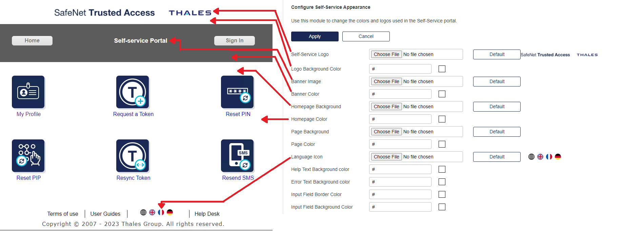Select the UK flag in the footer
The height and width of the screenshot is (231, 644).
tap(152, 212)
